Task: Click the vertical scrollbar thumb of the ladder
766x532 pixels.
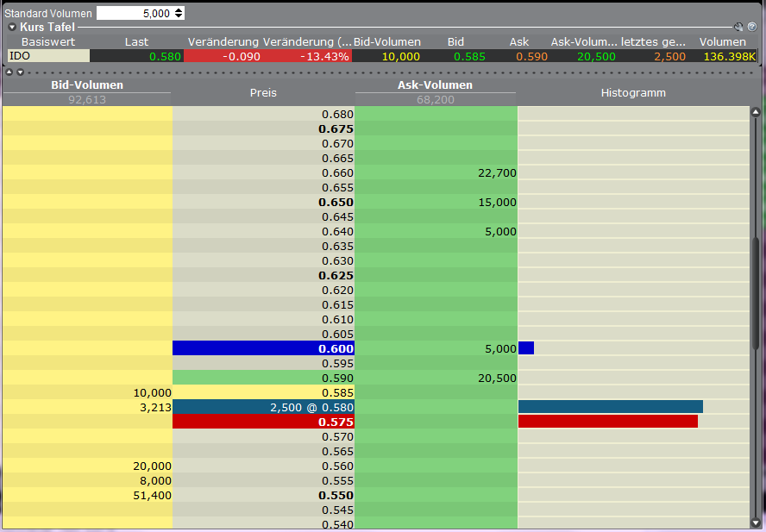Action: (756, 292)
